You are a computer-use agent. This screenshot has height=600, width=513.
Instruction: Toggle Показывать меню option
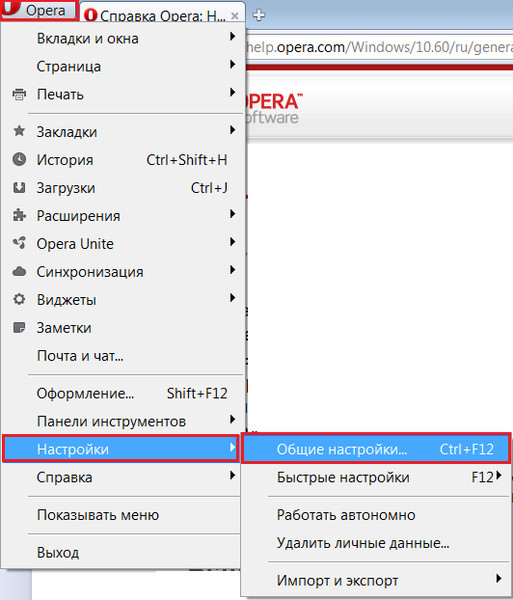pyautogui.click(x=122, y=515)
